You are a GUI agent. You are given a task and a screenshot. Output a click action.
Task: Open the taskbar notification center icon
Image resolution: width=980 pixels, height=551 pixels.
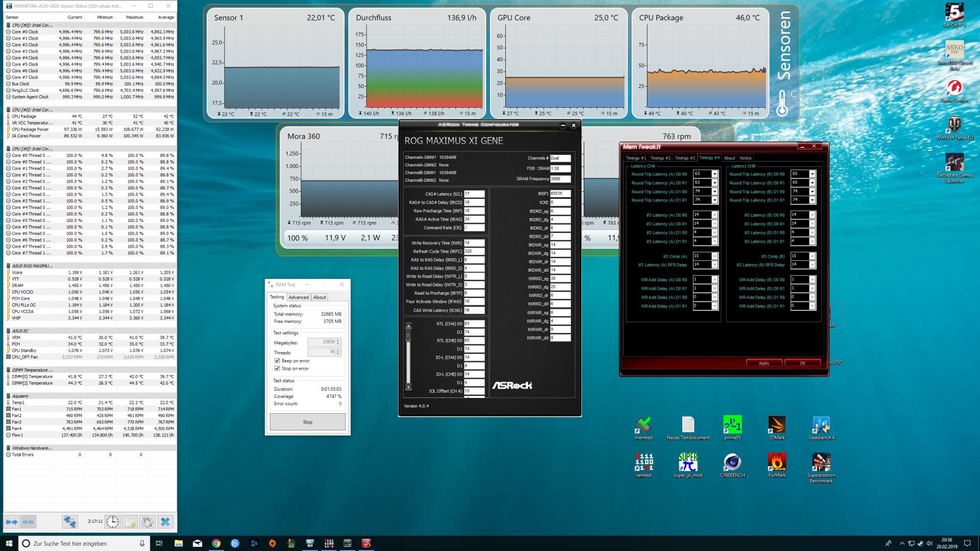[x=967, y=543]
